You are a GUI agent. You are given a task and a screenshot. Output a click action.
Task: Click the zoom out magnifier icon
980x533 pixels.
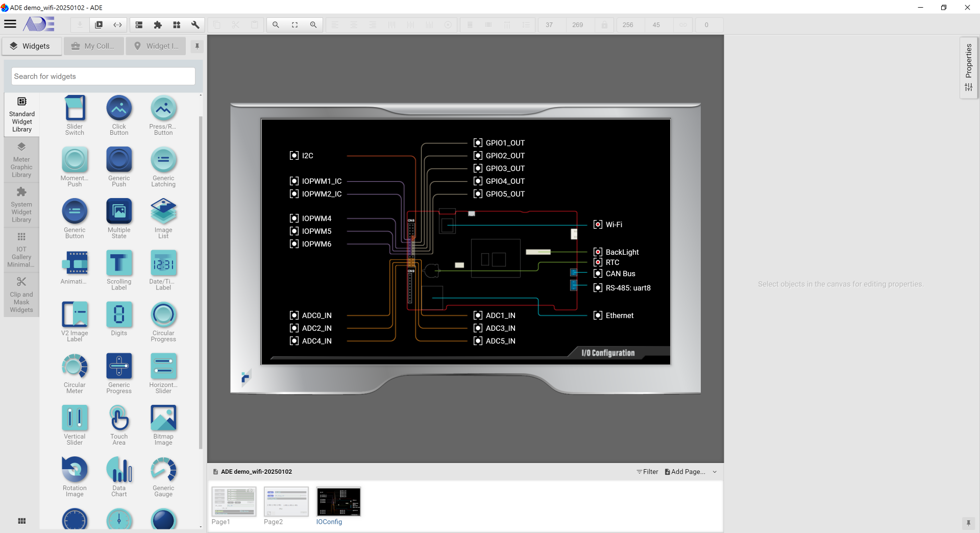276,25
